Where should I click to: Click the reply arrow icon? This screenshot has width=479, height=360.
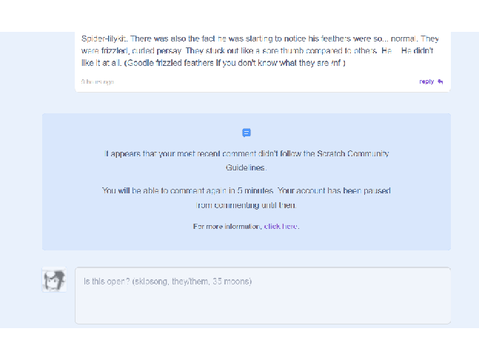click(440, 81)
